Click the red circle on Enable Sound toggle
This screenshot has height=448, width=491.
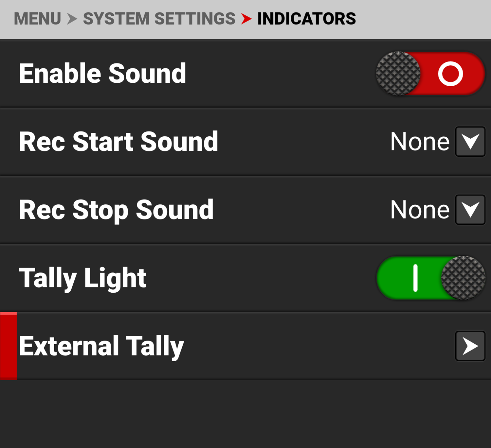(450, 74)
